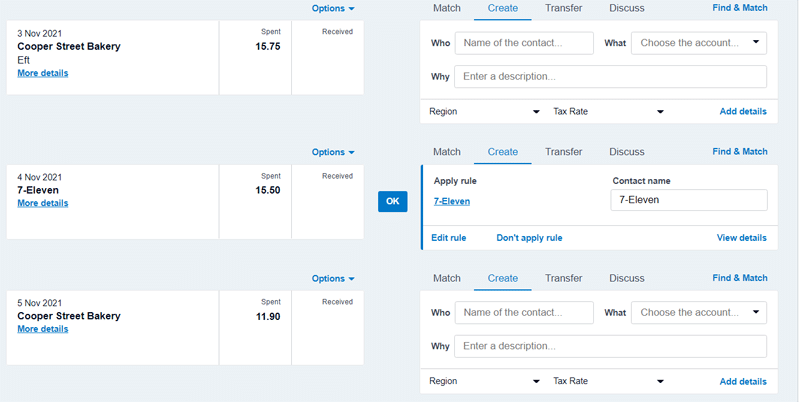Switch to Match tab for 11.90 transaction
The width and height of the screenshot is (800, 402).
(x=447, y=278)
